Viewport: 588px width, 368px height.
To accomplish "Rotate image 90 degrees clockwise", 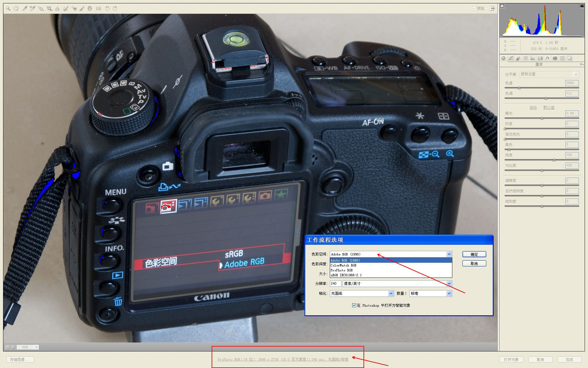I will [115, 9].
